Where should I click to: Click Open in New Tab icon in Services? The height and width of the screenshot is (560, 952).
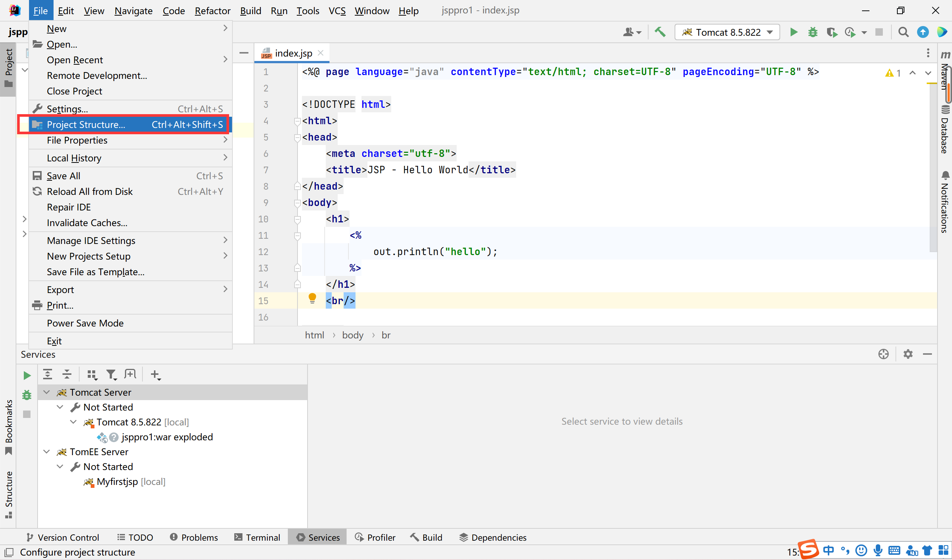130,374
